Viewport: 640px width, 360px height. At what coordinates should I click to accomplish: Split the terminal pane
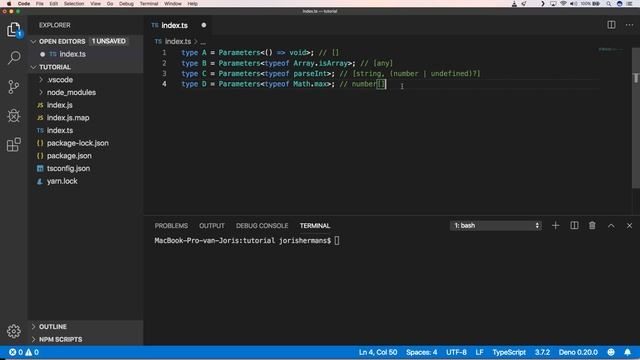574,226
